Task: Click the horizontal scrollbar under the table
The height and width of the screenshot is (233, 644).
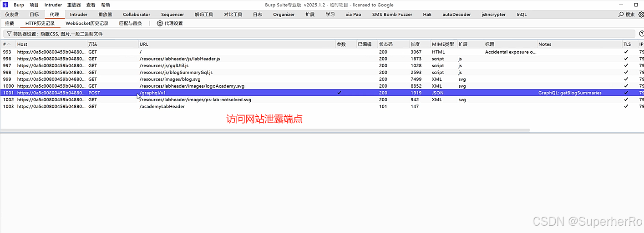Action: pyautogui.click(x=265, y=130)
